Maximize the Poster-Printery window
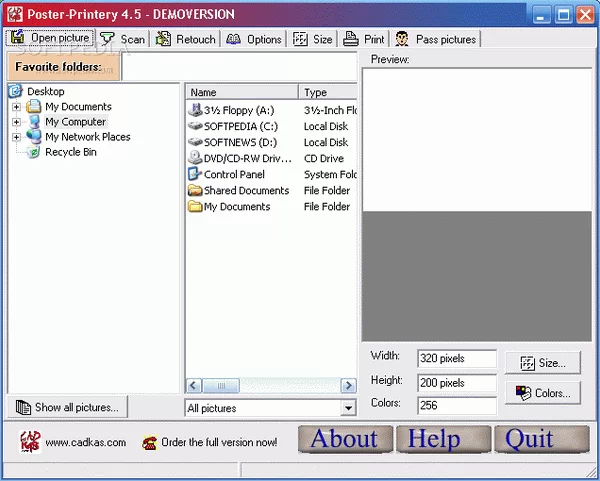The height and width of the screenshot is (481, 600). (x=563, y=15)
